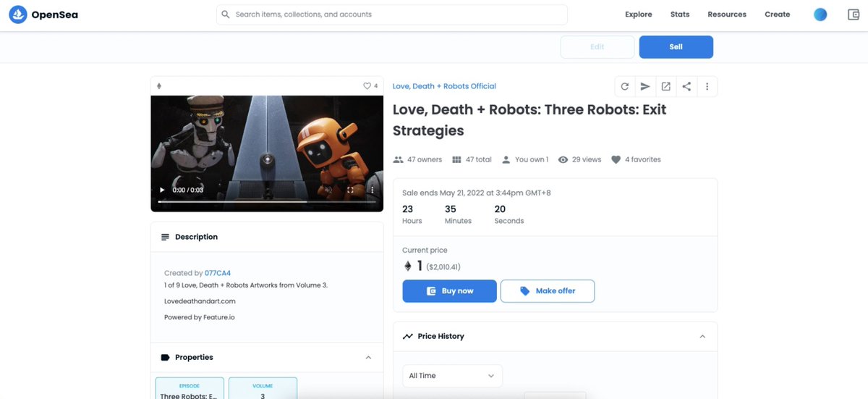The height and width of the screenshot is (399, 868).
Task: Open the video player options menu
Action: pos(373,190)
